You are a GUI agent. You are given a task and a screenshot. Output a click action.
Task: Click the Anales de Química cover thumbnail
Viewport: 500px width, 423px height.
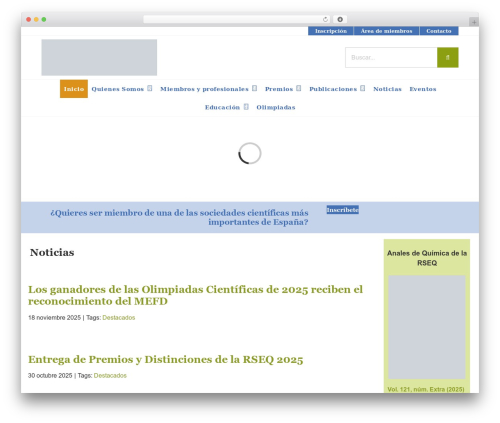pos(427,327)
